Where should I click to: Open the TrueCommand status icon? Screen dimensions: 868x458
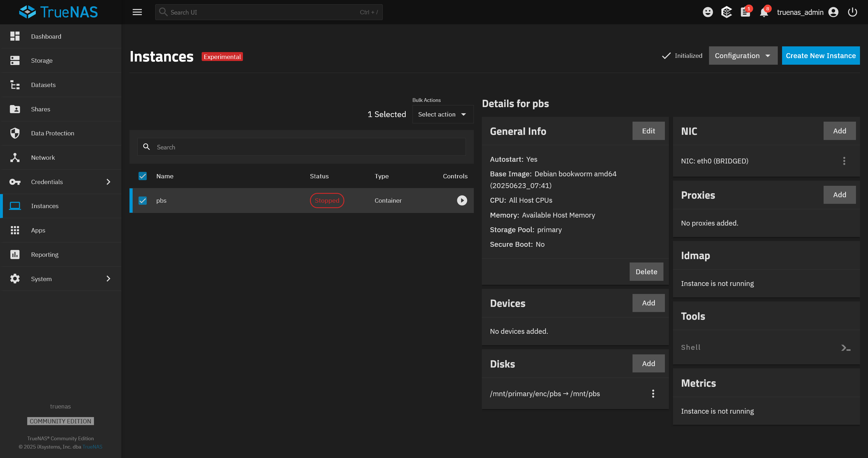coord(726,12)
